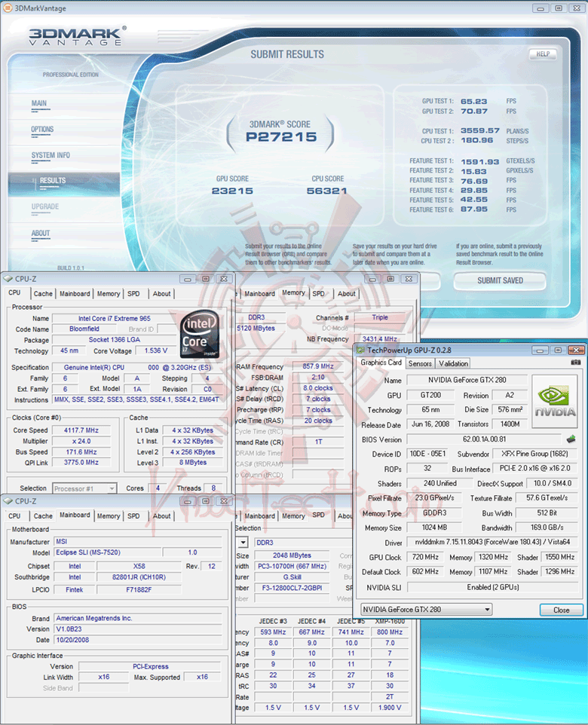The width and height of the screenshot is (588, 725).
Task: Click the BIOS date field 10/20/2008
Action: [138, 641]
